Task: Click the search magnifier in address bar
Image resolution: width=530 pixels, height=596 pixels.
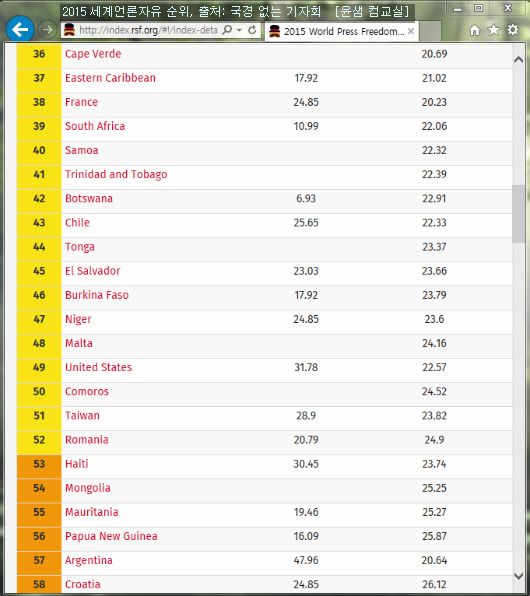Action: pyautogui.click(x=227, y=30)
